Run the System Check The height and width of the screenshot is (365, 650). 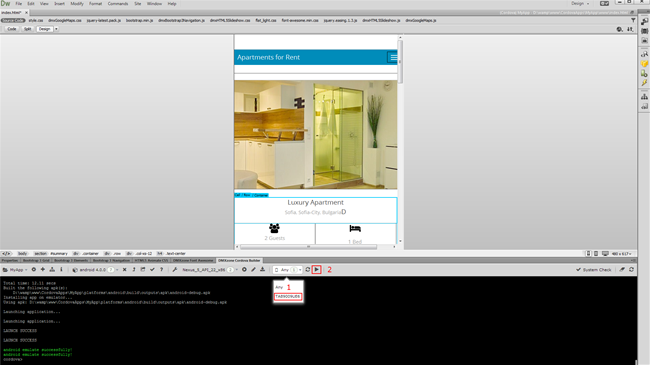coord(594,270)
